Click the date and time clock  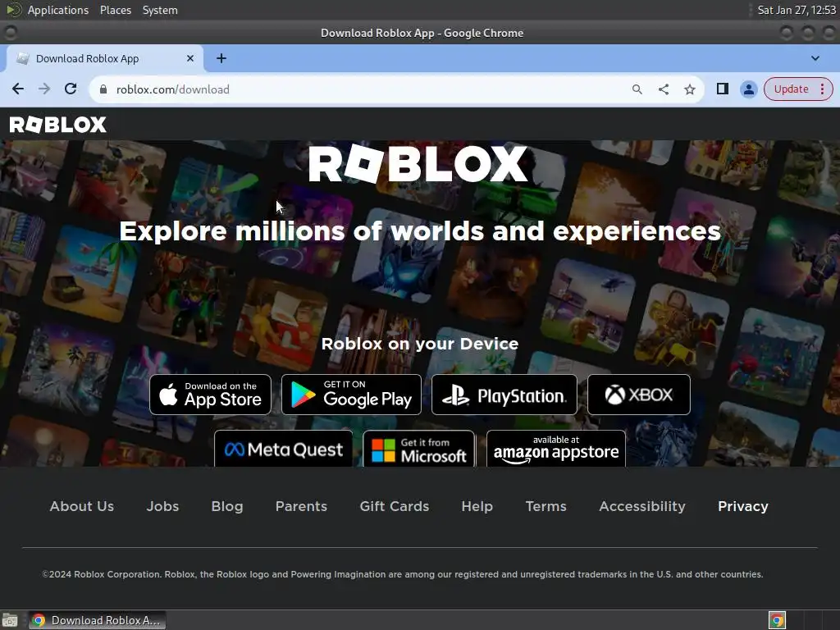click(x=796, y=10)
